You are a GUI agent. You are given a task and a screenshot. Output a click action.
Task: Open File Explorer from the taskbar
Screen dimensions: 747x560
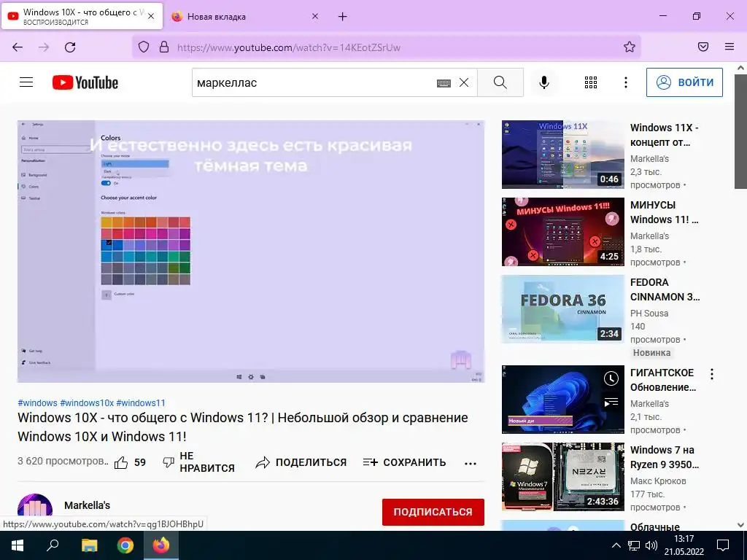89,545
